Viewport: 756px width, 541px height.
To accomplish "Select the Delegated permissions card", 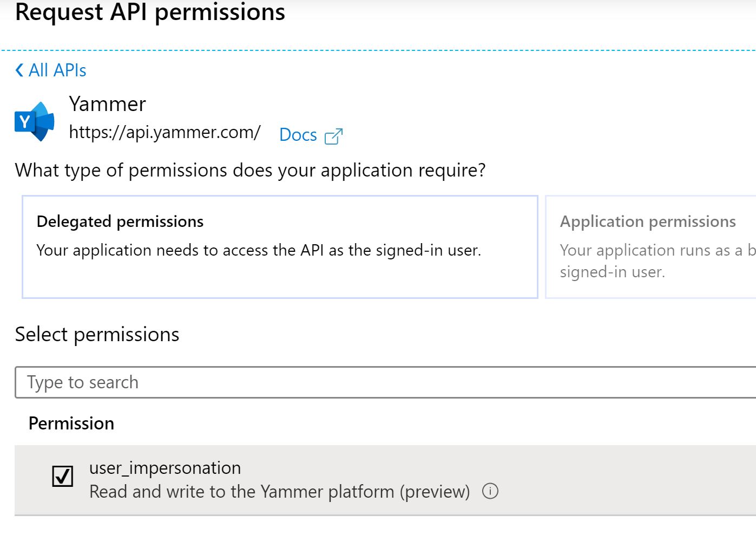I will tap(279, 246).
